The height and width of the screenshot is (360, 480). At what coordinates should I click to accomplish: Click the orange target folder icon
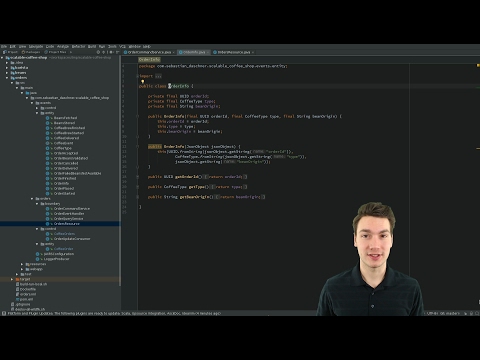17,279
